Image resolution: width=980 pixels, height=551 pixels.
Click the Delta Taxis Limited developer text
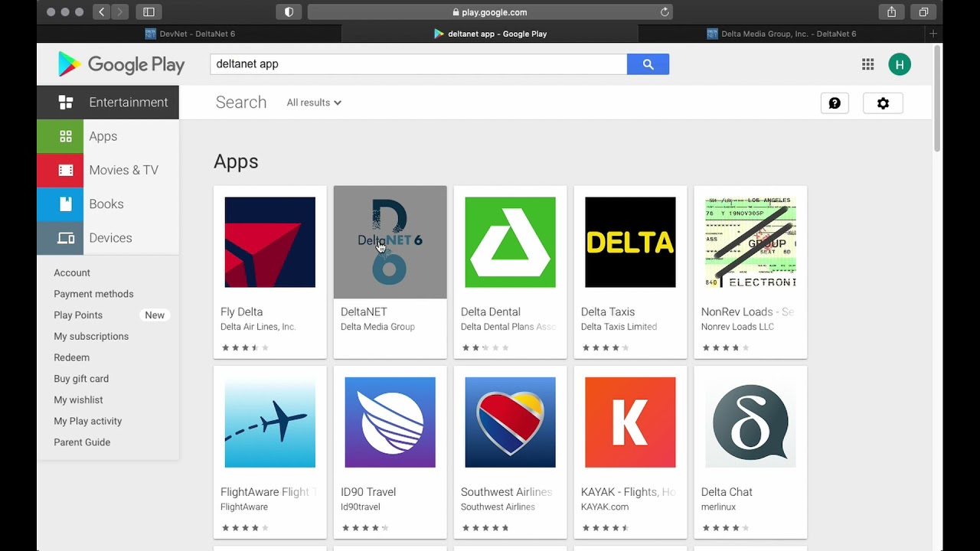click(x=619, y=327)
